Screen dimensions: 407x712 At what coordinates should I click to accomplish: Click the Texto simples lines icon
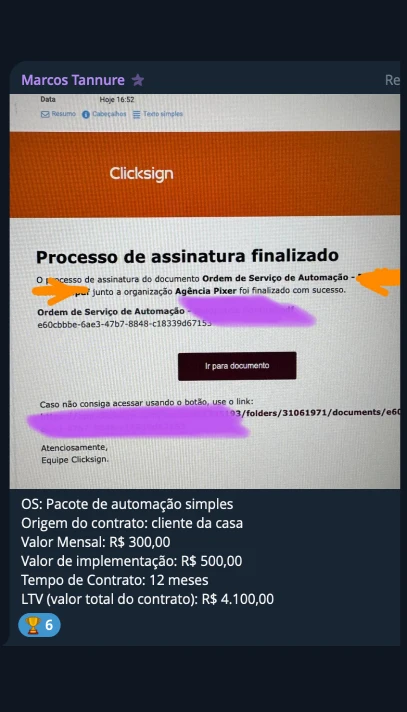click(x=136, y=114)
